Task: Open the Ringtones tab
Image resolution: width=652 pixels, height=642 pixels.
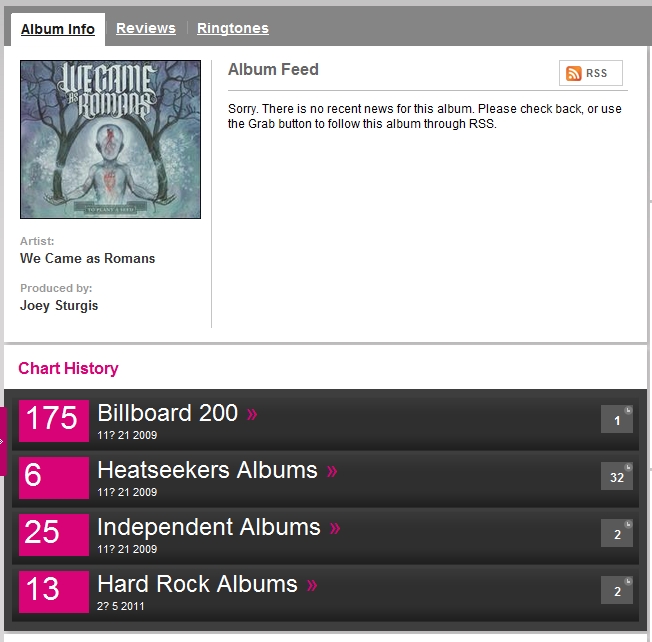Action: 233,28
